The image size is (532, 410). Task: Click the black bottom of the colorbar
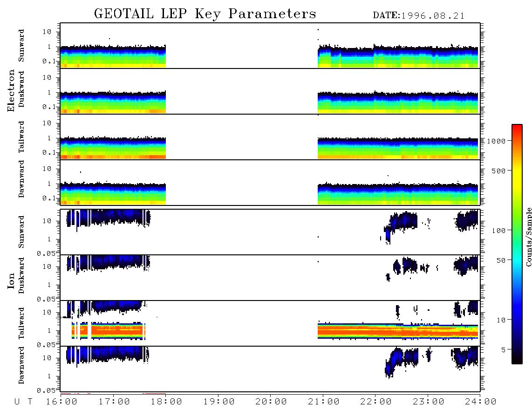pos(517,360)
